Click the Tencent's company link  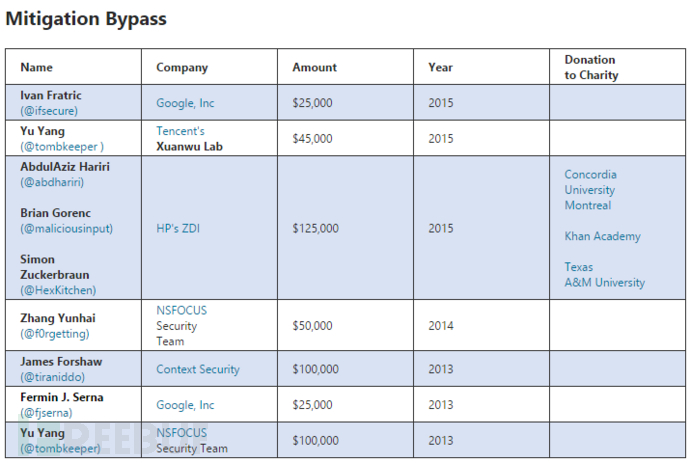pos(180,131)
